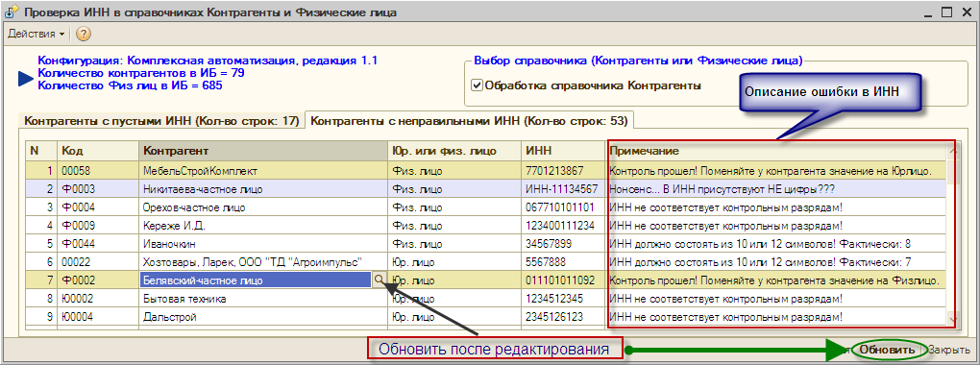Viewport: 980px width, 365px height.
Task: Click the table scrollbar up arrow
Action: [x=953, y=150]
